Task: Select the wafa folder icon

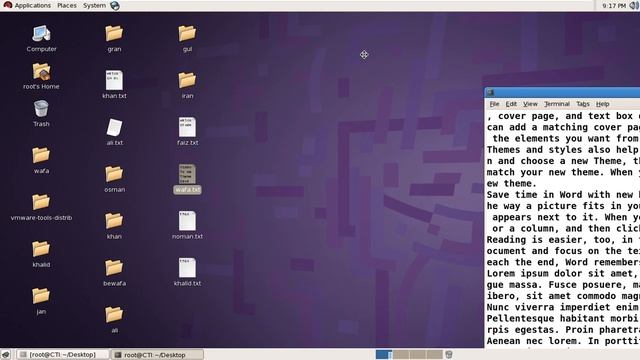Action: pos(41,156)
